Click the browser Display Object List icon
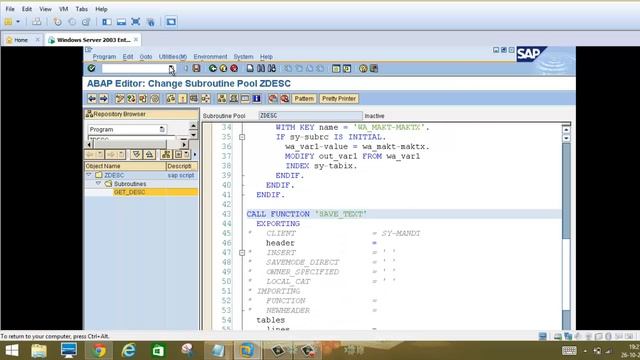The image size is (640, 360). coord(166,155)
